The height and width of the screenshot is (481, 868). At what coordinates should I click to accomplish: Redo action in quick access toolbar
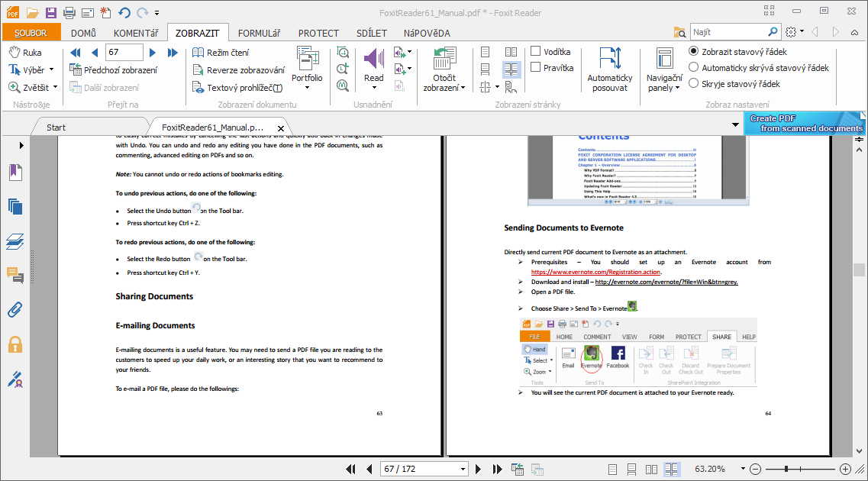pyautogui.click(x=143, y=13)
